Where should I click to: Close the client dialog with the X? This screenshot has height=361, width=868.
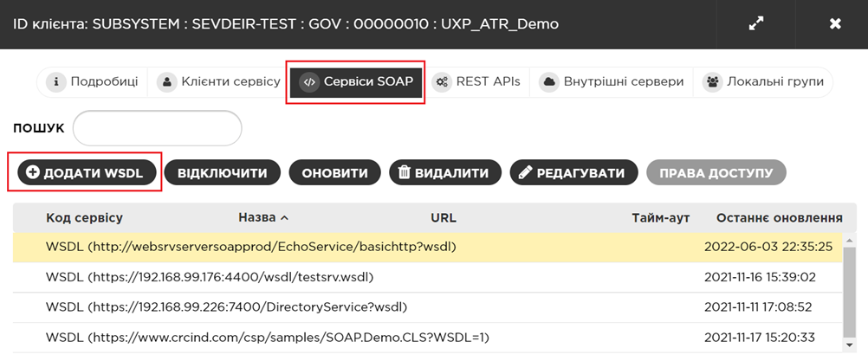coord(835,24)
